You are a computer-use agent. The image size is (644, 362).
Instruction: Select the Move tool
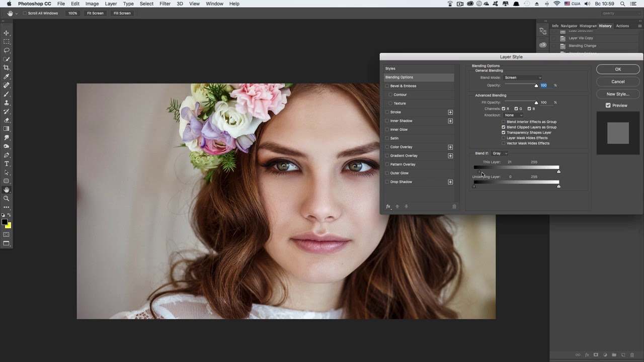click(7, 33)
